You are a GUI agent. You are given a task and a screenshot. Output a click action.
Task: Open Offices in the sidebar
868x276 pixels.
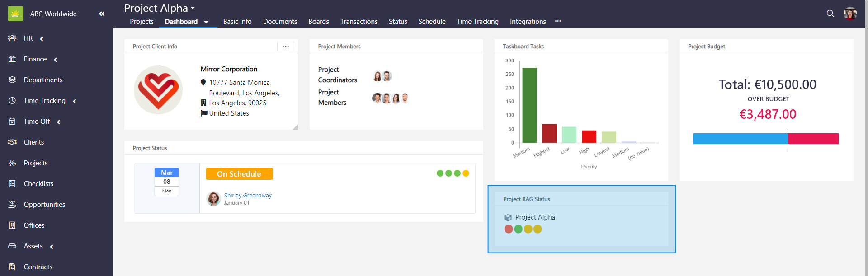tap(34, 225)
